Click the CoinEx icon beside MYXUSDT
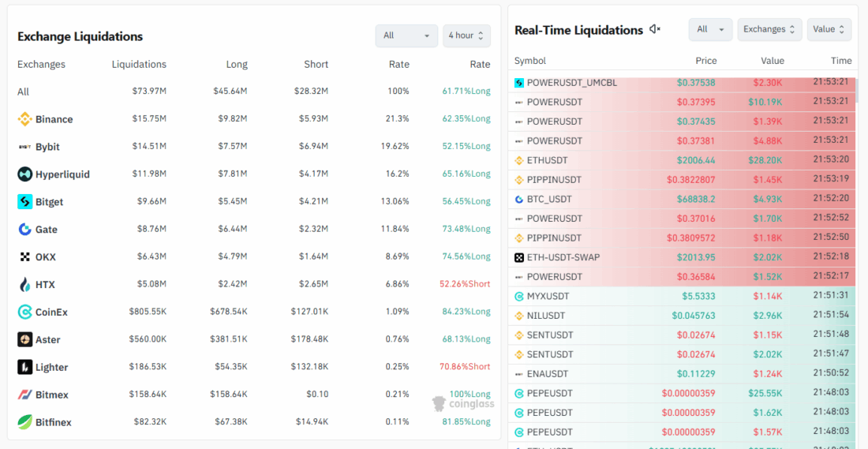Viewport: 868px width, 449px height. (x=519, y=297)
